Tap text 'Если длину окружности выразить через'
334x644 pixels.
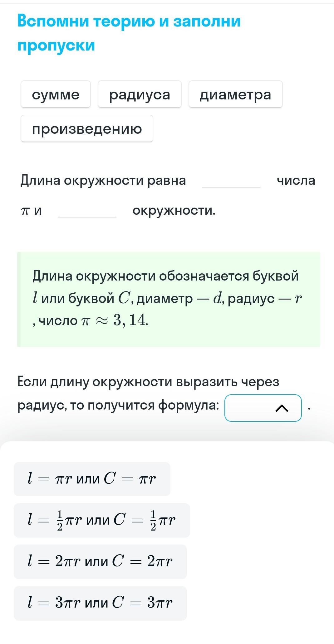tap(148, 382)
